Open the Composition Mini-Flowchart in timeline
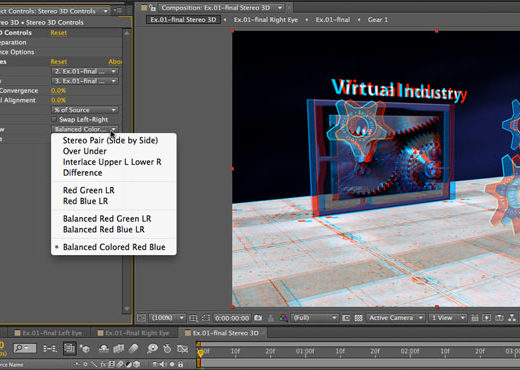This screenshot has height=370, width=520. click(x=50, y=349)
